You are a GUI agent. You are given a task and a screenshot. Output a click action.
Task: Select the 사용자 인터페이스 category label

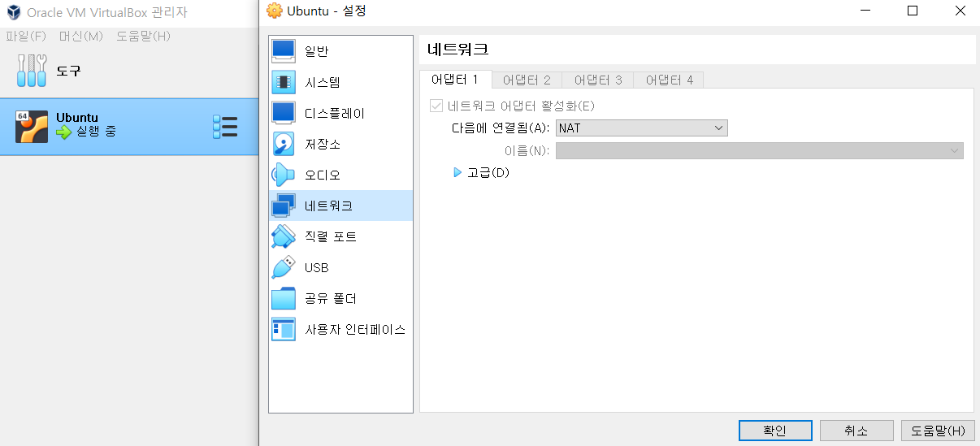point(355,329)
